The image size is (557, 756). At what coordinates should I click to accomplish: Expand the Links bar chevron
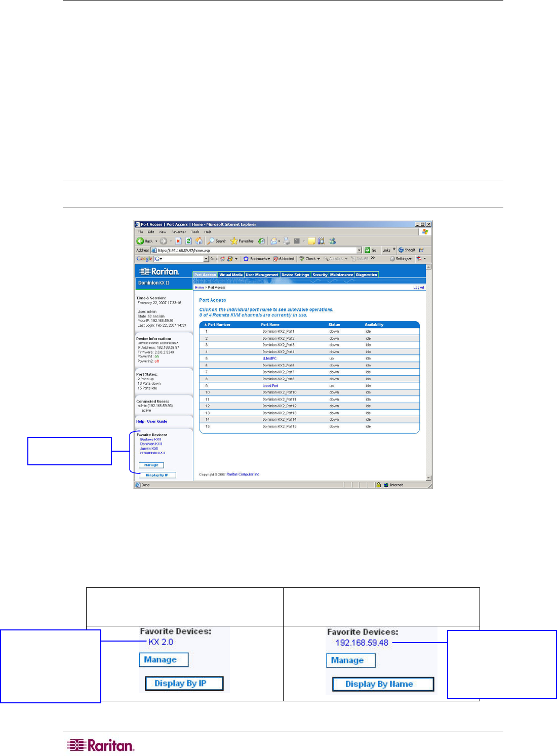pyautogui.click(x=394, y=250)
